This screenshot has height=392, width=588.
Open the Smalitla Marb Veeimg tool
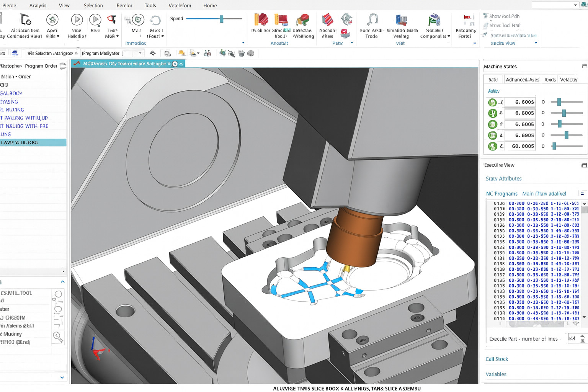[401, 20]
